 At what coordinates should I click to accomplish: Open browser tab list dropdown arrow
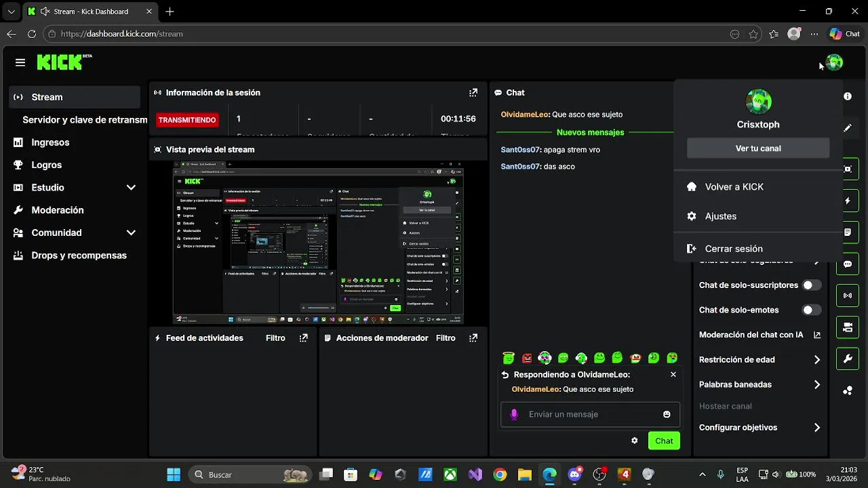coord(11,12)
